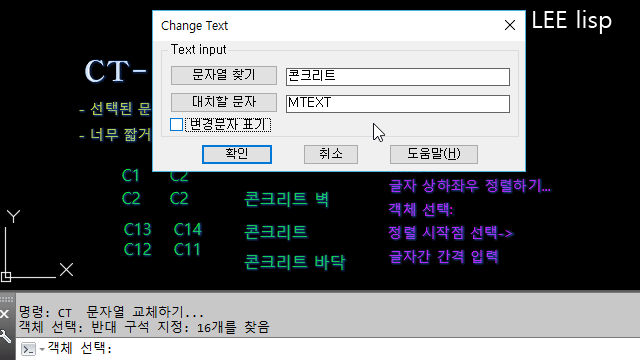Click the replacement field containing MTEXT
This screenshot has width=640, height=360.
coord(398,104)
